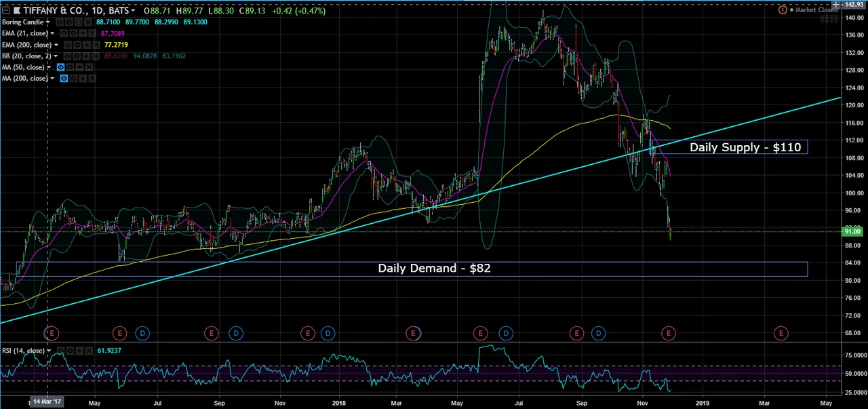Toggle visibility of MA (200, close) indicator
868x409 pixels.
point(64,79)
